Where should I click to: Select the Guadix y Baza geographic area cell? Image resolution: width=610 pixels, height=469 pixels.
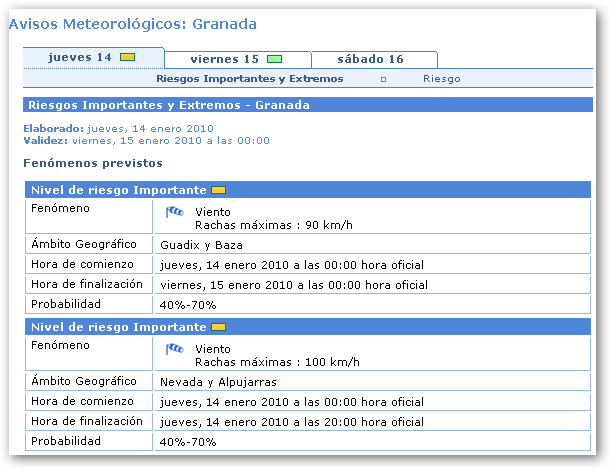[202, 245]
